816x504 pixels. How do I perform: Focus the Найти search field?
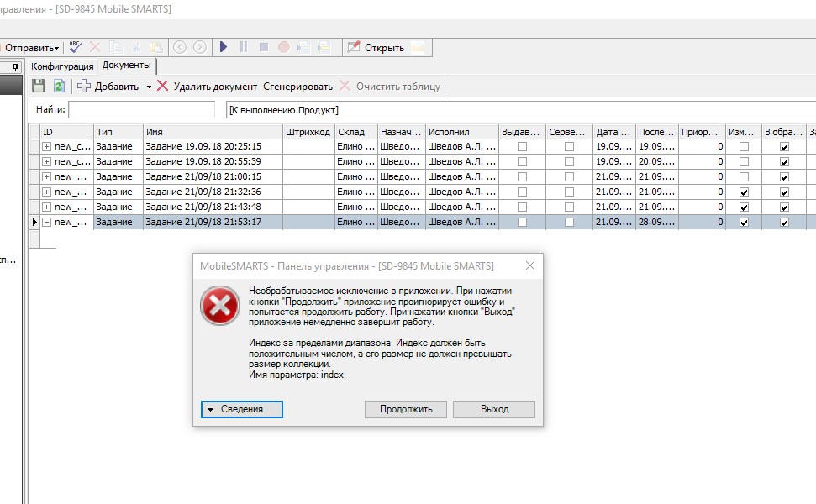(141, 110)
